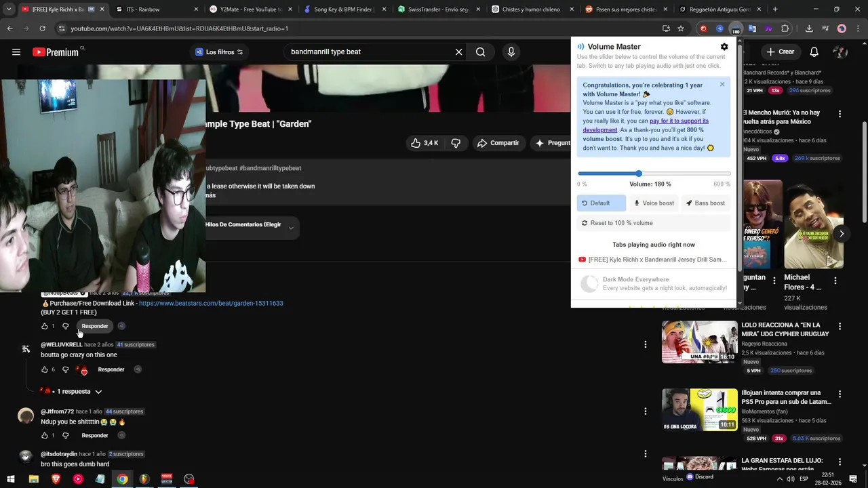This screenshot has height=488, width=868.
Task: Open the beatstars.com garden link
Action: [211, 303]
